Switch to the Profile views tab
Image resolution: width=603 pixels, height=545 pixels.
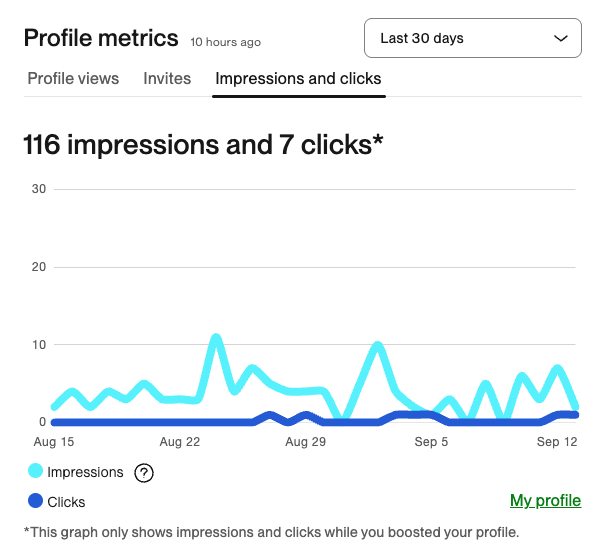click(x=73, y=78)
